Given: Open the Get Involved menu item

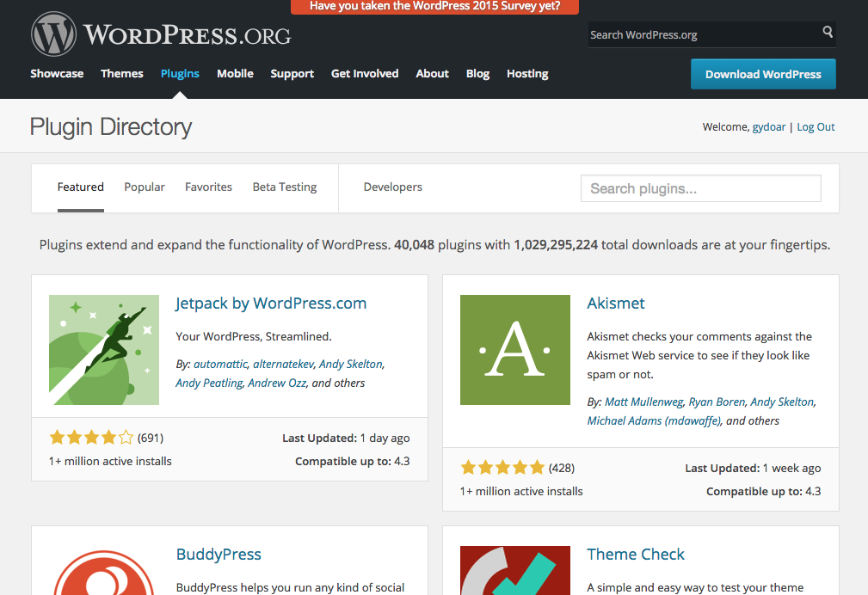Looking at the screenshot, I should 365,74.
